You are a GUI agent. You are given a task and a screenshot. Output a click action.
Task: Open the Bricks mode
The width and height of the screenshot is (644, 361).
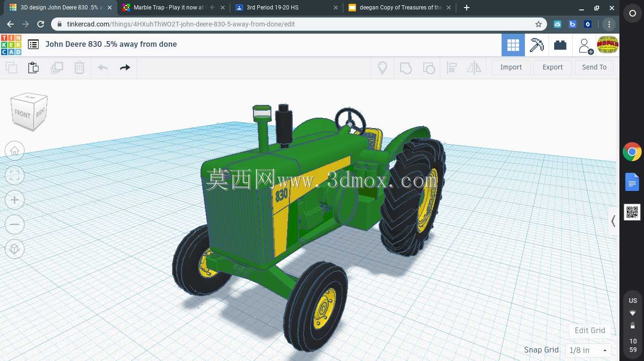[x=560, y=45]
